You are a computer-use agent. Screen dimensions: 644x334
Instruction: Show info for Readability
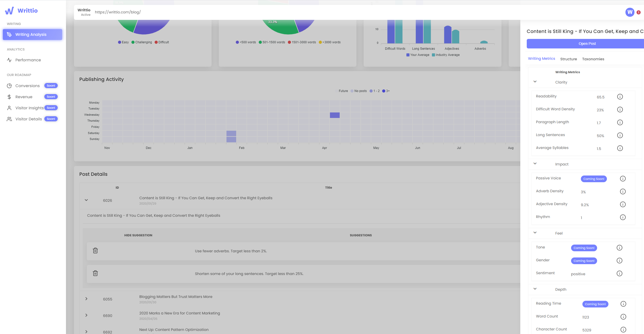click(620, 97)
